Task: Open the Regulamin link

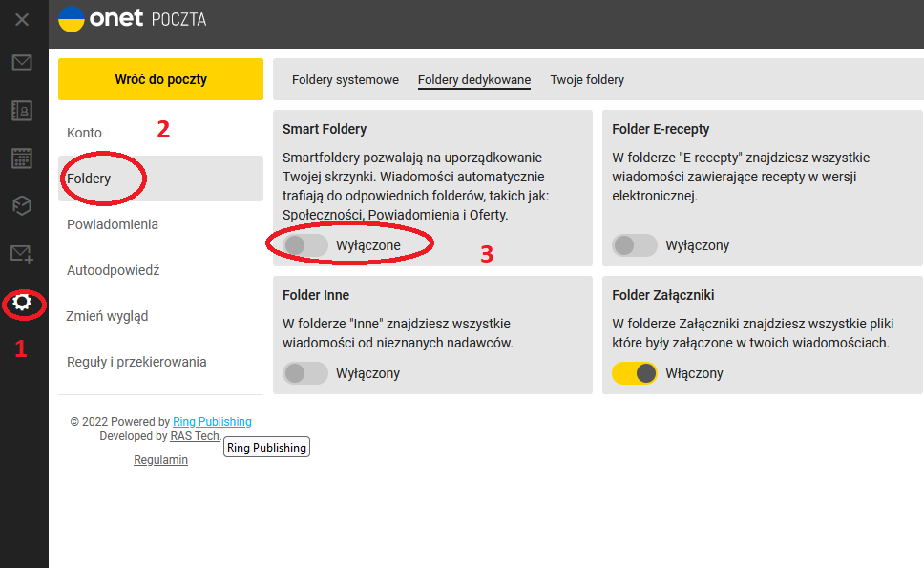Action: click(160, 460)
